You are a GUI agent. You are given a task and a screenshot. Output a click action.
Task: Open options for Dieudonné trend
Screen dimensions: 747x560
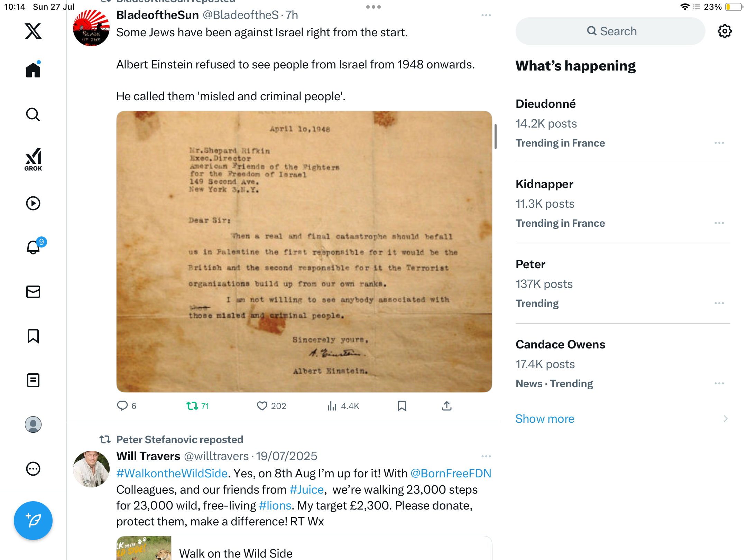pyautogui.click(x=719, y=143)
